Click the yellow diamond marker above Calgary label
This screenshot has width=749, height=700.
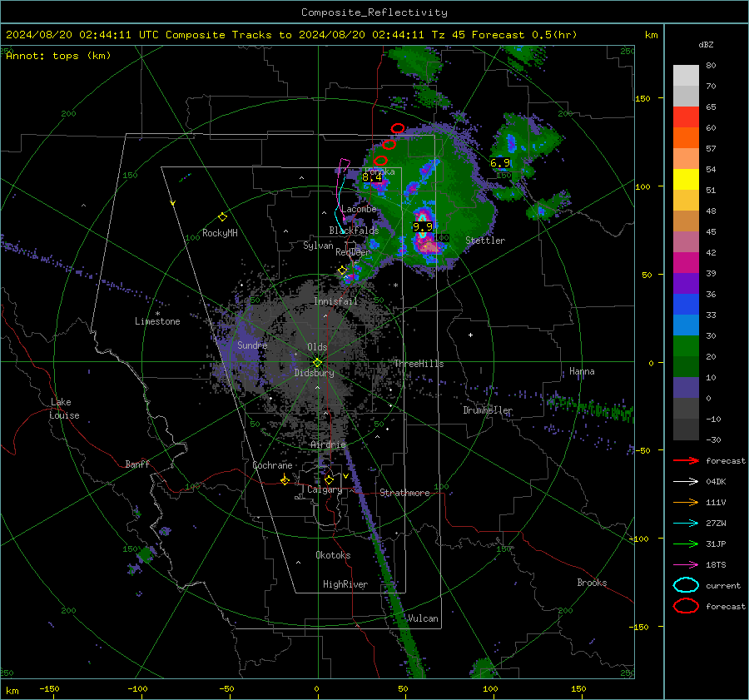[329, 479]
